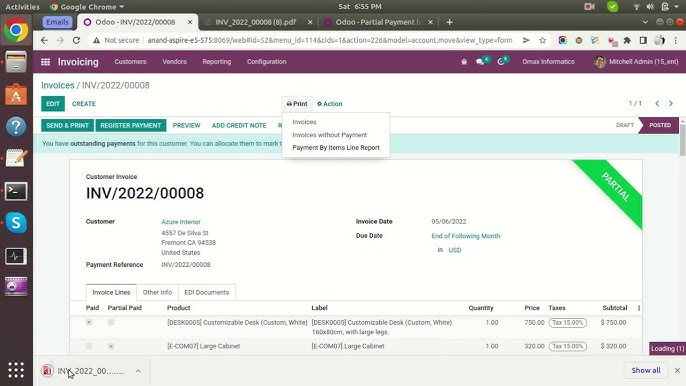This screenshot has height=386, width=686.
Task: Open the Configuration menu
Action: point(266,62)
